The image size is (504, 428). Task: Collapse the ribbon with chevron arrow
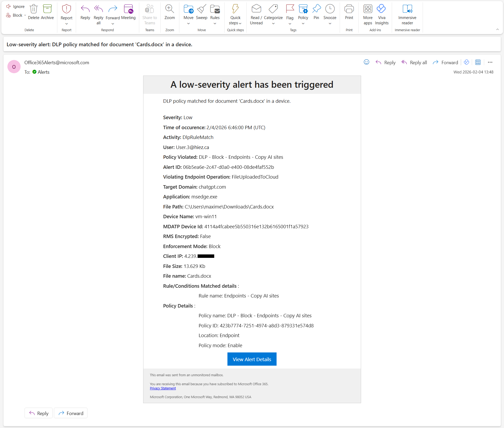pyautogui.click(x=497, y=30)
